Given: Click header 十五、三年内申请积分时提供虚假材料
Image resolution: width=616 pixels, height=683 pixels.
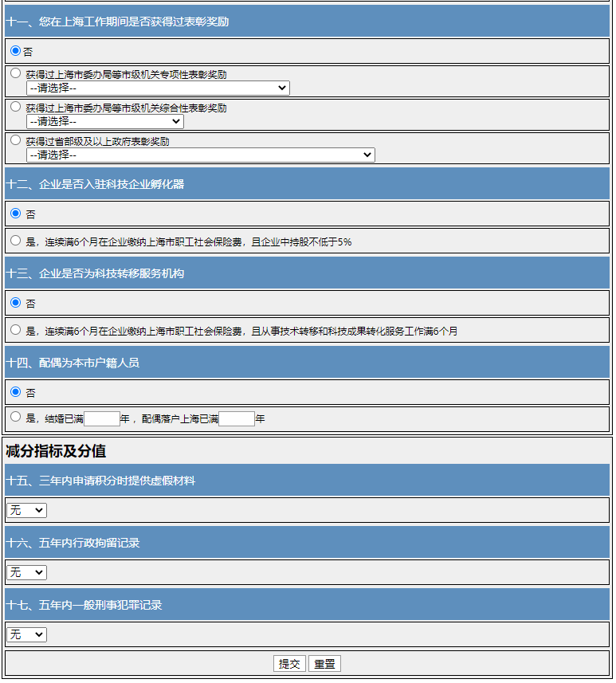Looking at the screenshot, I should click(x=307, y=481).
